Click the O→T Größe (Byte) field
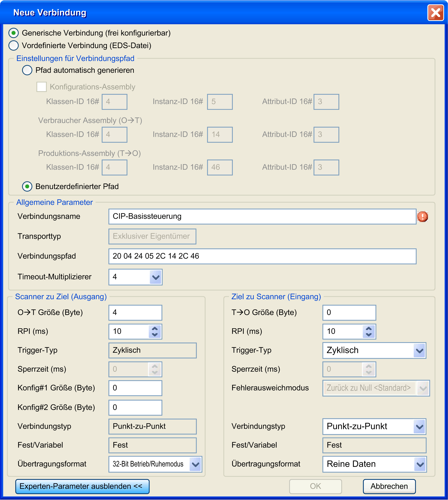This screenshot has width=448, height=500. [x=135, y=313]
